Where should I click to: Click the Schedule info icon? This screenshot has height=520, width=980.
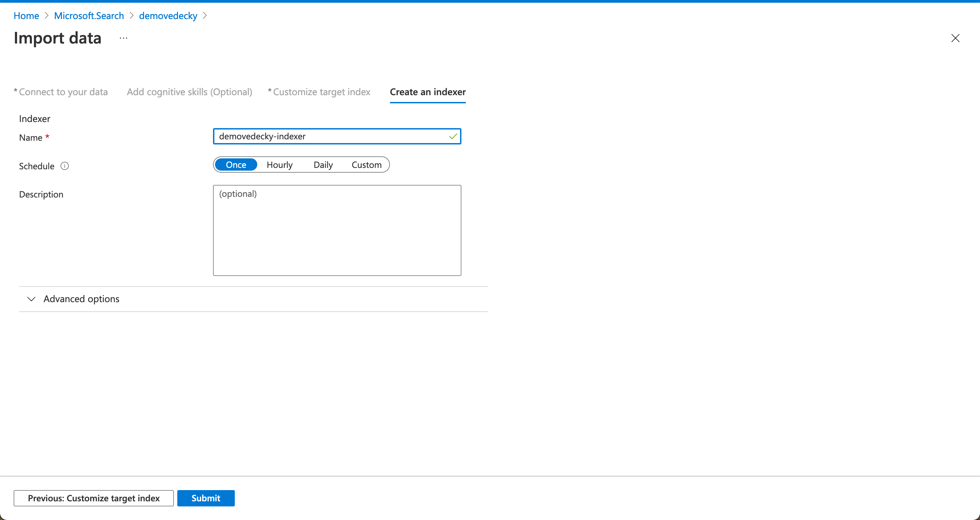[x=65, y=166]
